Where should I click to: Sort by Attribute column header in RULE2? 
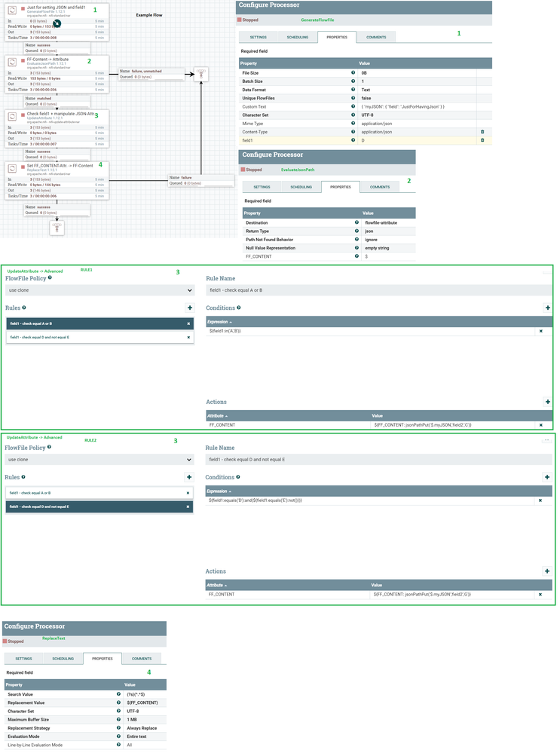tap(216, 586)
